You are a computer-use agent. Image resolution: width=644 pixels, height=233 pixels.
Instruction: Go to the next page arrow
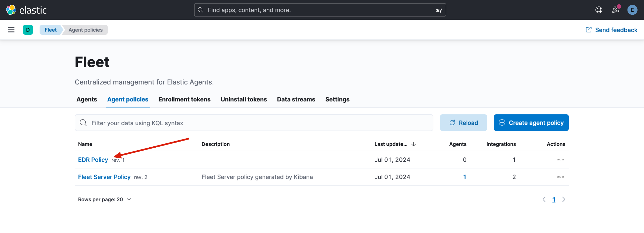point(564,200)
